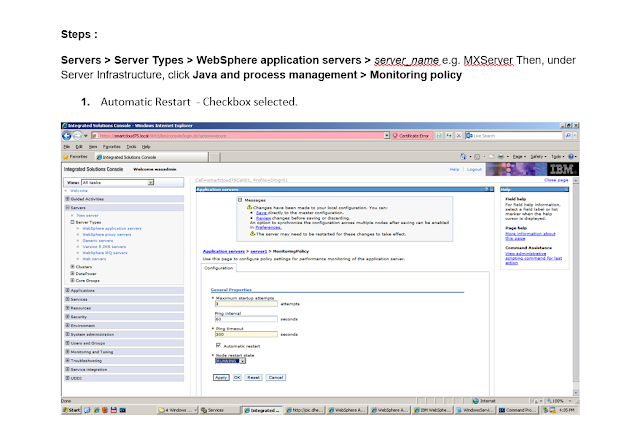Click the Preferences link in Messages
Image resolution: width=640 pixels, height=439 pixels.
[x=268, y=228]
